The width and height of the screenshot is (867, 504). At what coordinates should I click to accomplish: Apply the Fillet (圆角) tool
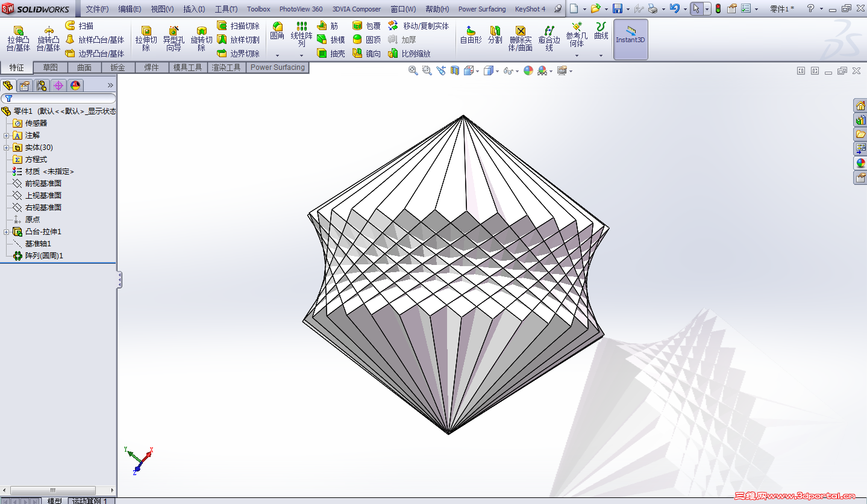click(277, 31)
